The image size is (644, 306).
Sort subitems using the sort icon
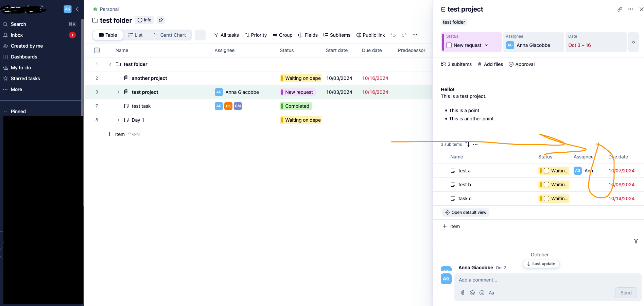pos(467,144)
